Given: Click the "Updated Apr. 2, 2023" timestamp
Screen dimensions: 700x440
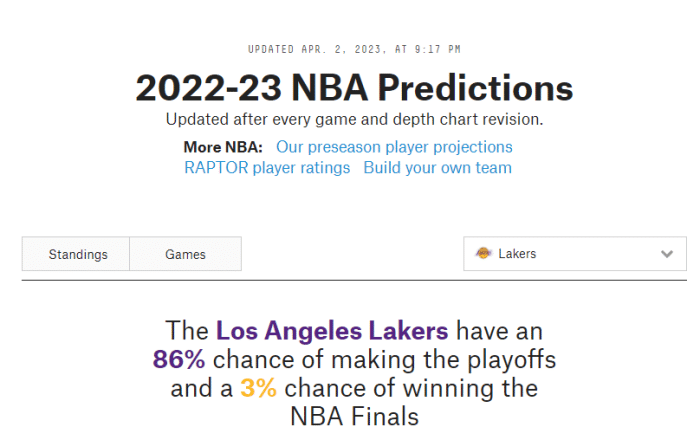Looking at the screenshot, I should pyautogui.click(x=354, y=49).
